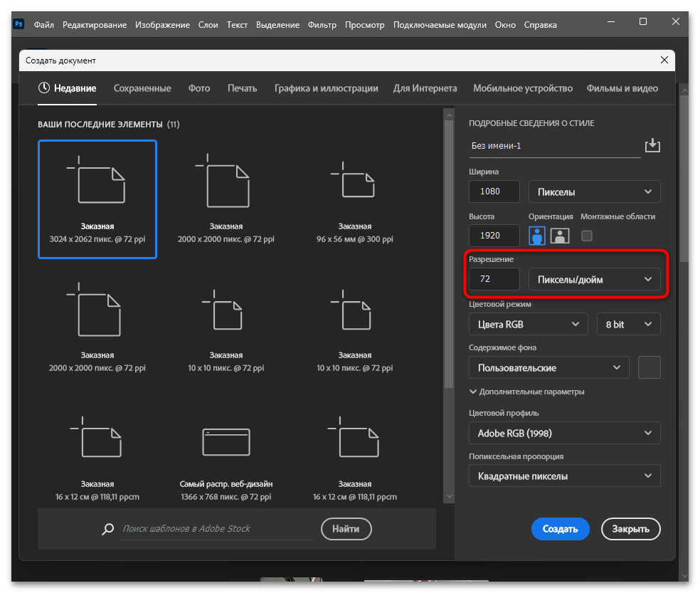Screen dimensions: 700x593
Task: Select portrait orientation
Action: coord(536,236)
